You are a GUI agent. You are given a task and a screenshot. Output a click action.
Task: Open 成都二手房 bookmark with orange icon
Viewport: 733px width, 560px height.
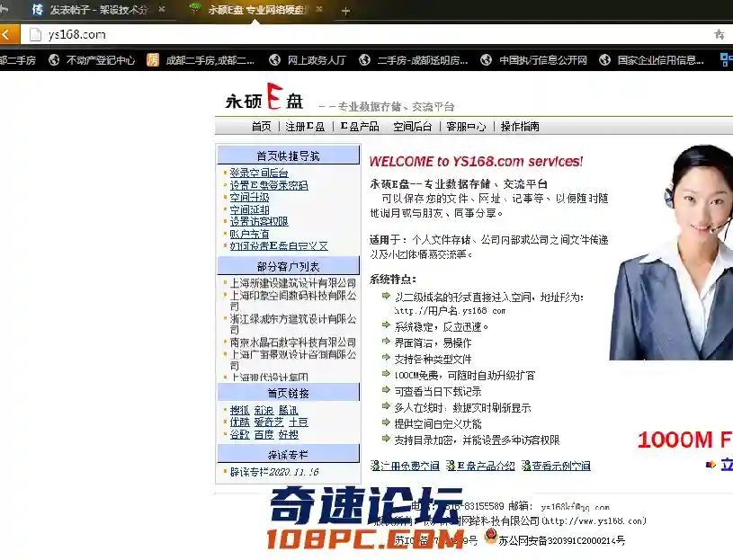(x=201, y=60)
